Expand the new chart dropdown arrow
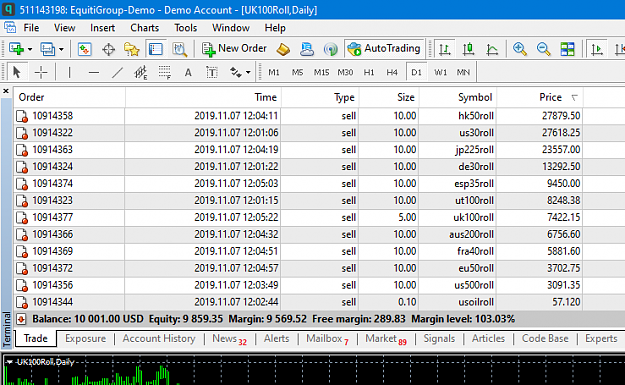Image resolution: width=625 pixels, height=385 pixels. 29,49
